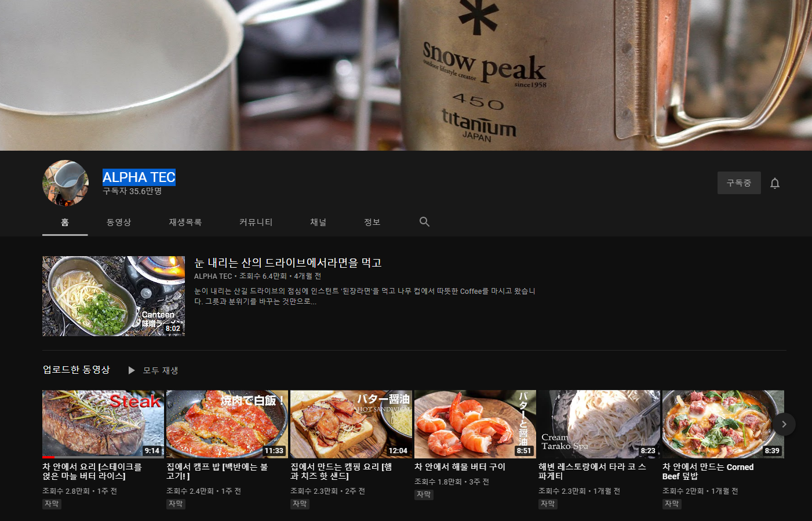
Task: Click the 업로드한 동영상 section heading
Action: point(76,370)
